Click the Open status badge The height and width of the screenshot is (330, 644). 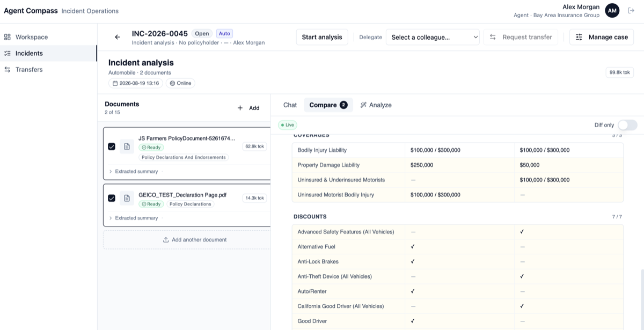click(202, 33)
